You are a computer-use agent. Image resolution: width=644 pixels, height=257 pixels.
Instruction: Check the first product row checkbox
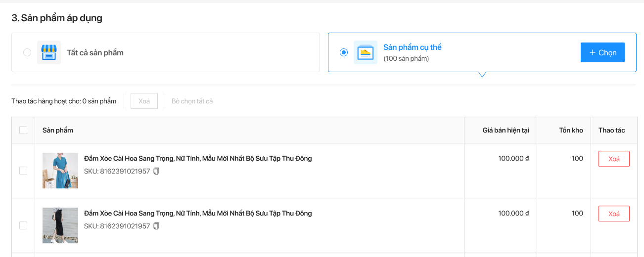pos(23,171)
